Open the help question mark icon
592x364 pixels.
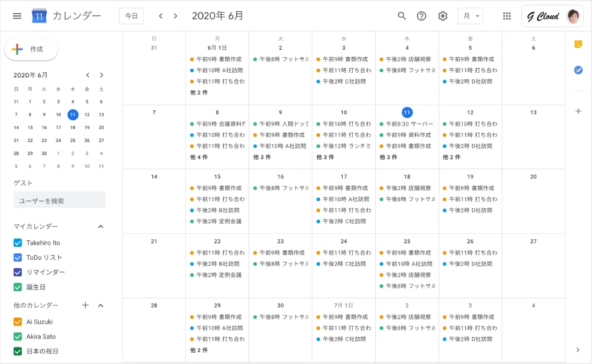(x=422, y=16)
